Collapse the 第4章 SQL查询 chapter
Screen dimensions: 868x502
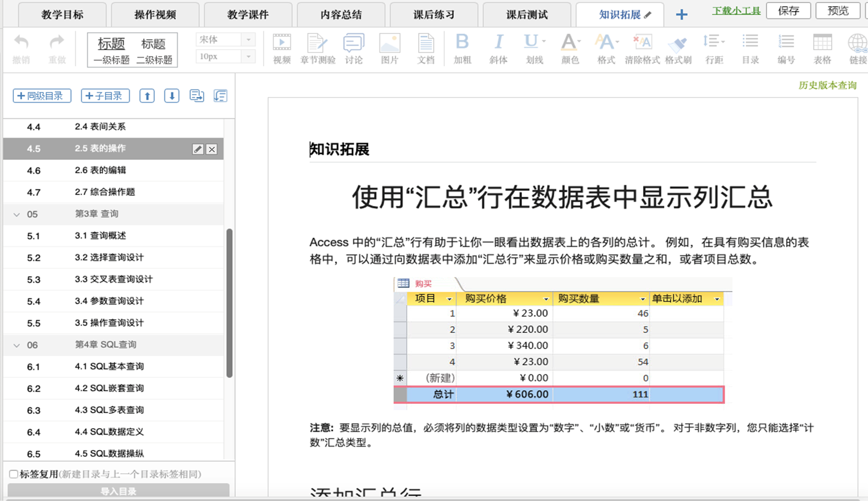[17, 345]
